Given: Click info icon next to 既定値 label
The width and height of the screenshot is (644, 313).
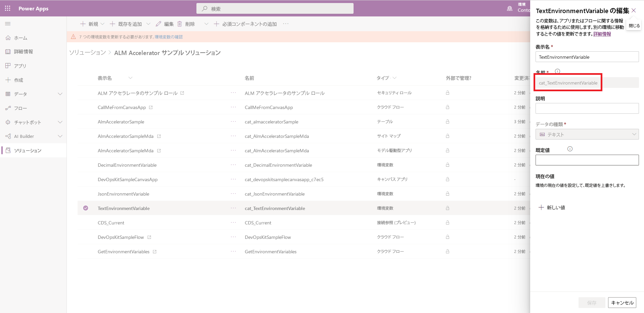Looking at the screenshot, I should pyautogui.click(x=570, y=149).
